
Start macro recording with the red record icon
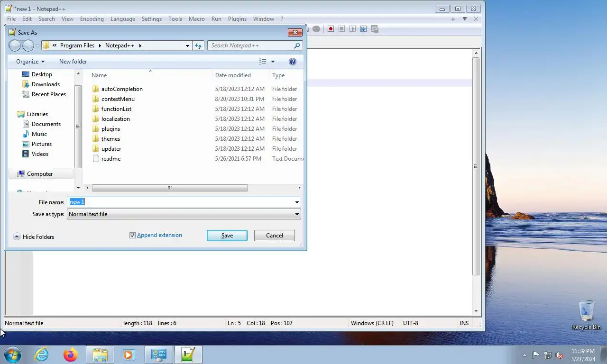(x=331, y=29)
